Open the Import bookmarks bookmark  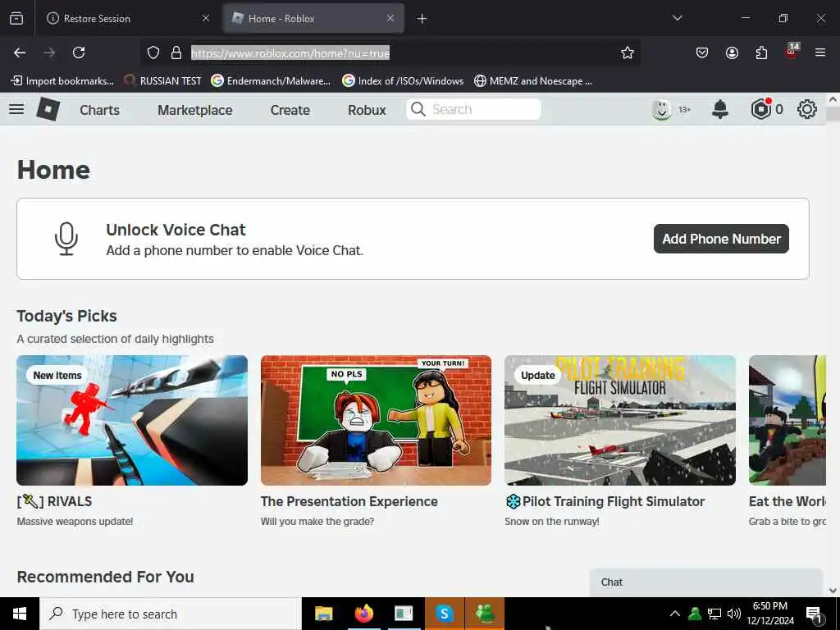(62, 81)
